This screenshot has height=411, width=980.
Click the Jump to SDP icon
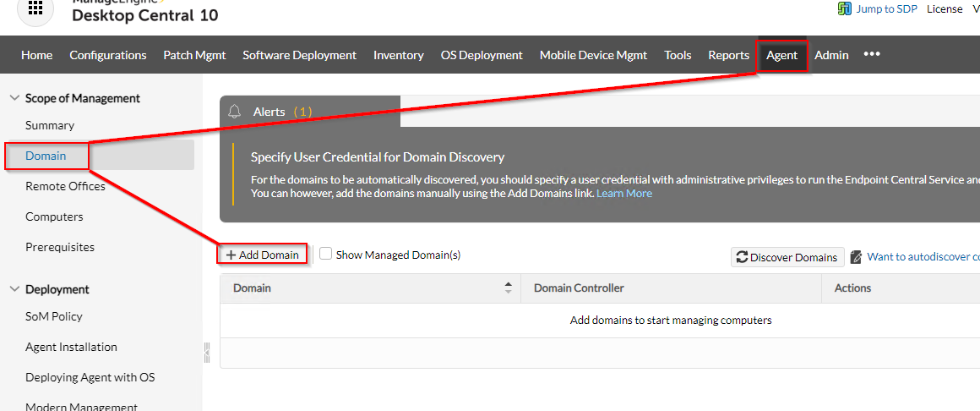(844, 8)
